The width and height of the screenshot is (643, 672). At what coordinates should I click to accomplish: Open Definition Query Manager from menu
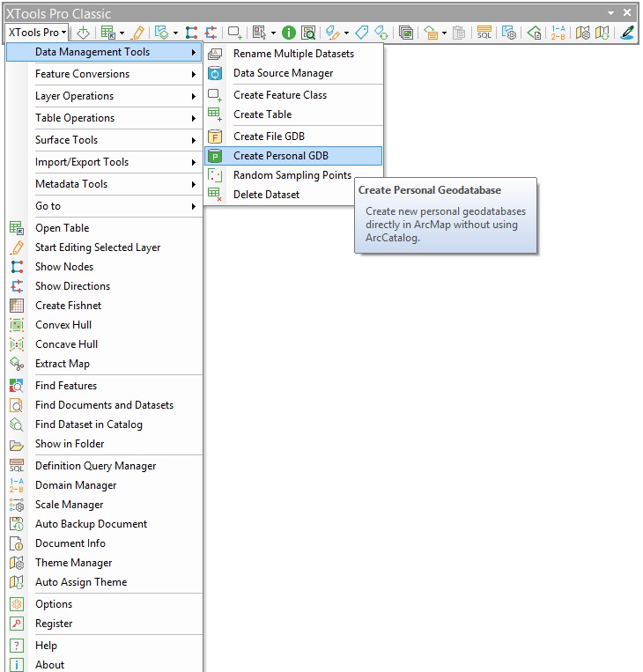pos(104,466)
